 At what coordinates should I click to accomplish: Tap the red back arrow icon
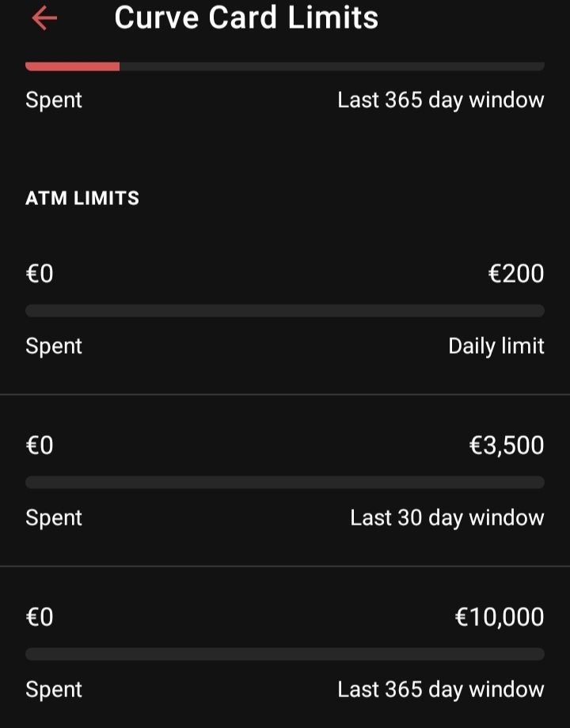point(44,18)
